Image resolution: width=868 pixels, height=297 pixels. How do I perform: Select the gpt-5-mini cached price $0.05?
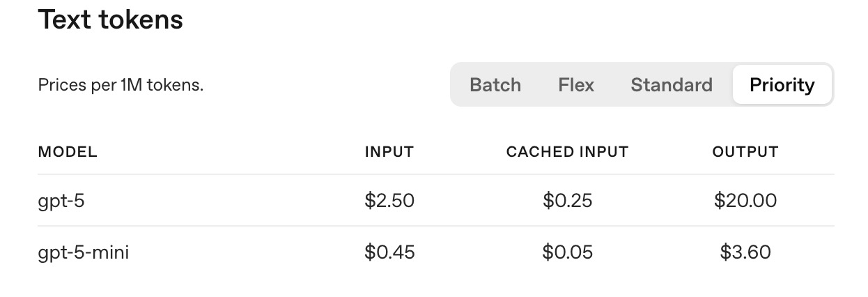(567, 252)
